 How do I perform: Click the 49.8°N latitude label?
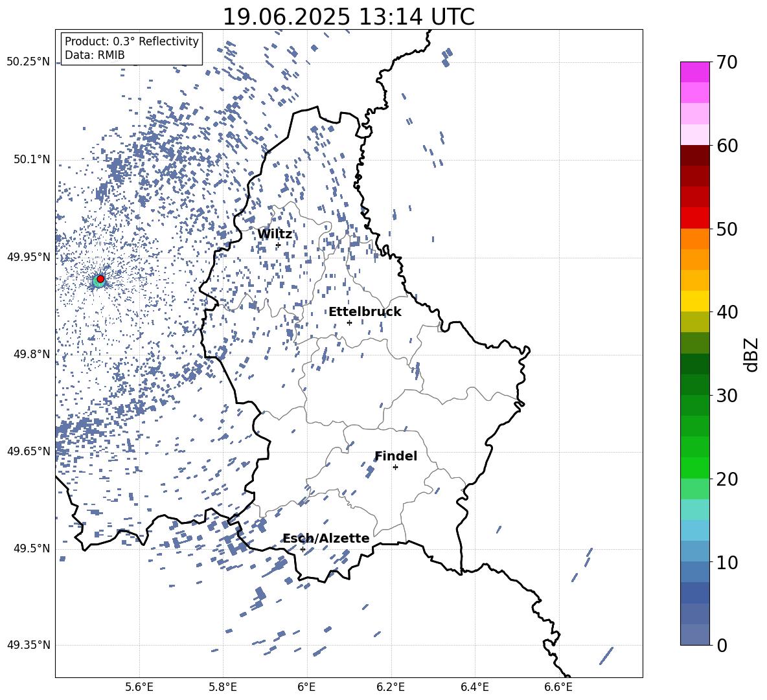(x=31, y=354)
